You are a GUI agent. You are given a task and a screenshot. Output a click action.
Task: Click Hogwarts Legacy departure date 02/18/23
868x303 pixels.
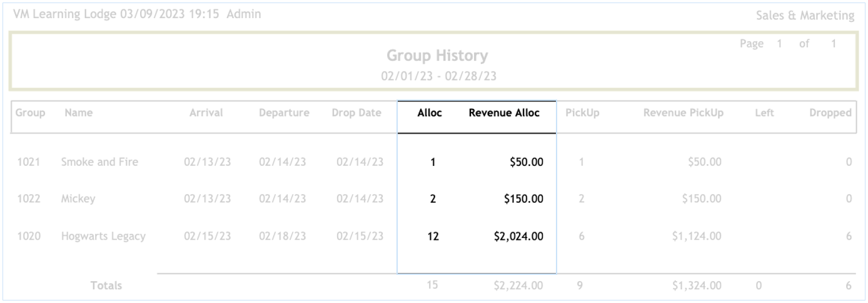282,237
